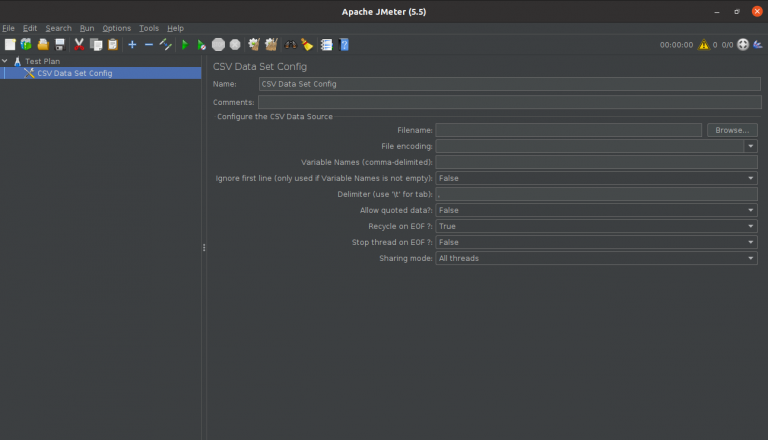Restore the Apache JMeter window size
This screenshot has height=440, width=768.
(x=737, y=11)
